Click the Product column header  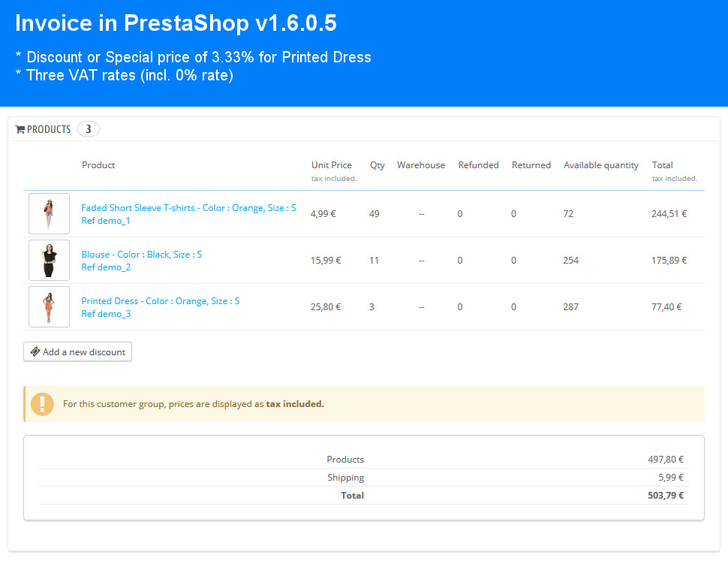point(98,165)
